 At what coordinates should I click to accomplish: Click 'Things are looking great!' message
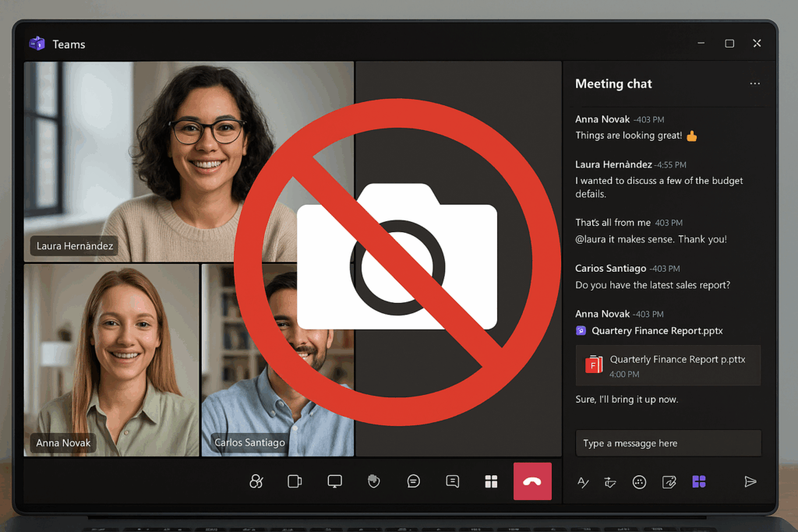click(629, 136)
